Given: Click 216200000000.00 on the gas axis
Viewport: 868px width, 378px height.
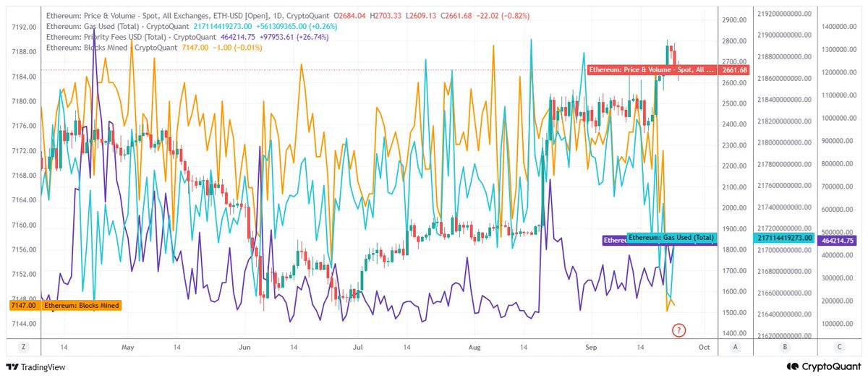Looking at the screenshot, I should click(785, 336).
